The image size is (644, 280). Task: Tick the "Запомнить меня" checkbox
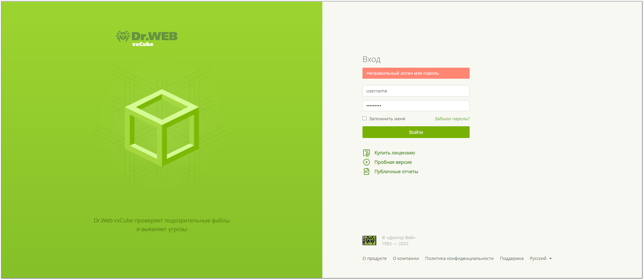pos(365,118)
